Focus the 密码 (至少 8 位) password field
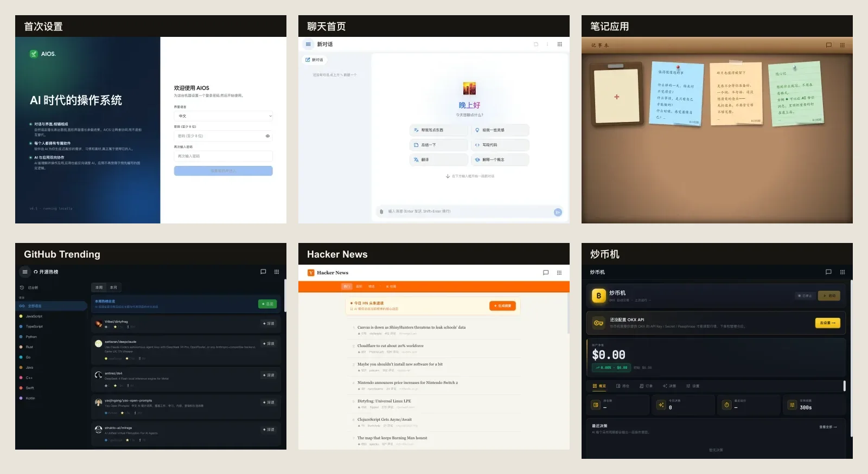The width and height of the screenshot is (868, 474). (223, 136)
